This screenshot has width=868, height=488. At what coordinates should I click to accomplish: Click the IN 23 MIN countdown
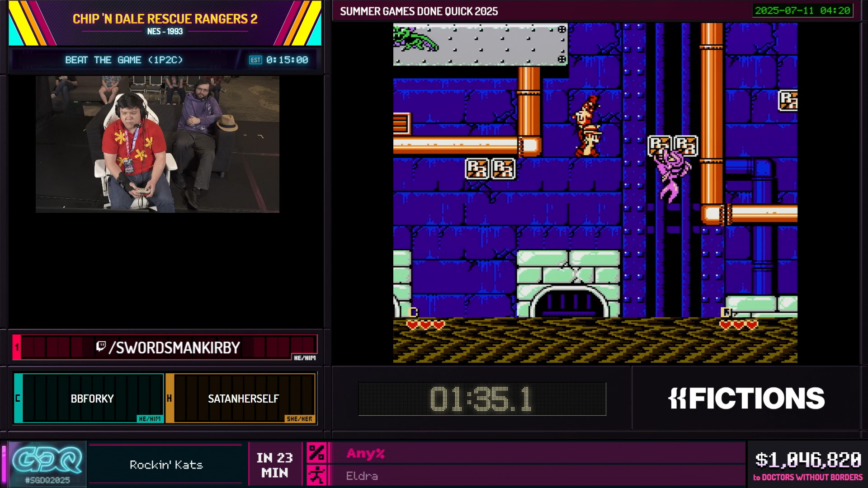275,465
